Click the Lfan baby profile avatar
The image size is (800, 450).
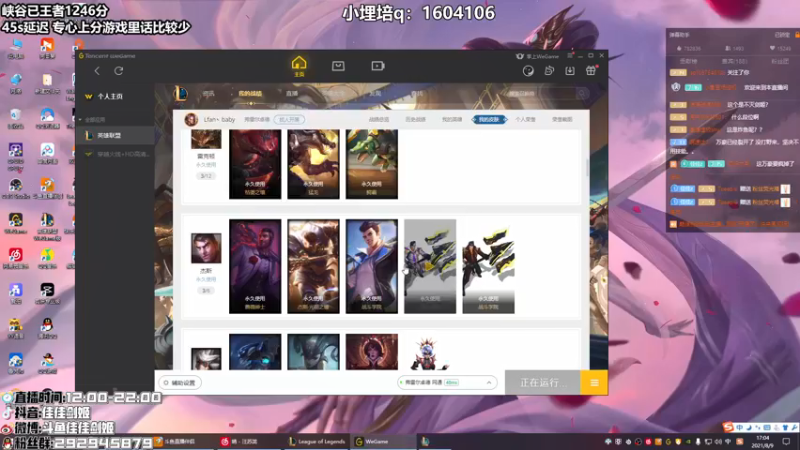point(191,119)
